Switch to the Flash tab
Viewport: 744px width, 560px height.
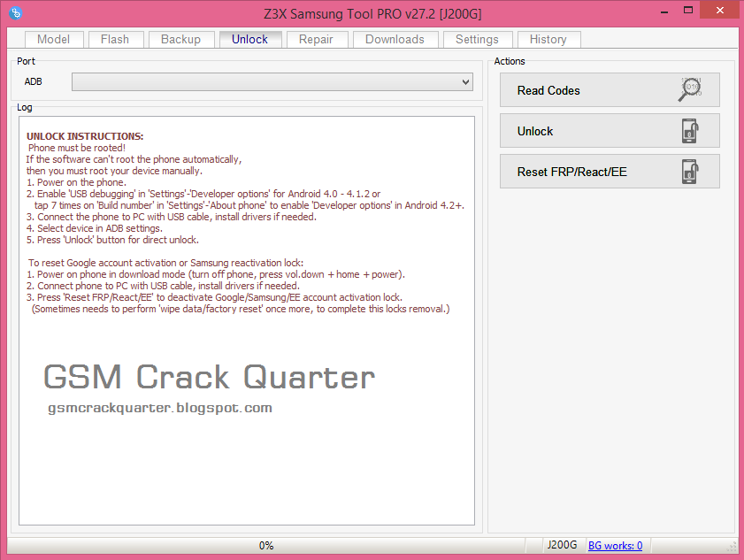coord(115,40)
